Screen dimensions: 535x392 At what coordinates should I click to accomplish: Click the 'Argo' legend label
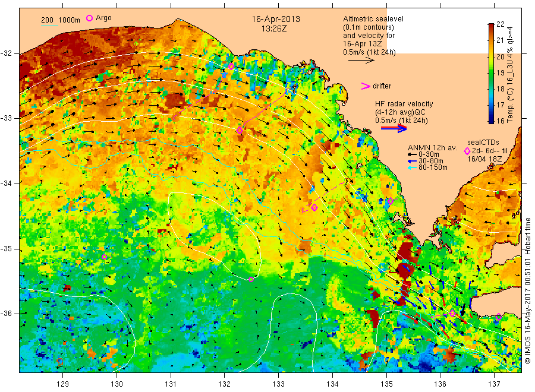(x=103, y=18)
